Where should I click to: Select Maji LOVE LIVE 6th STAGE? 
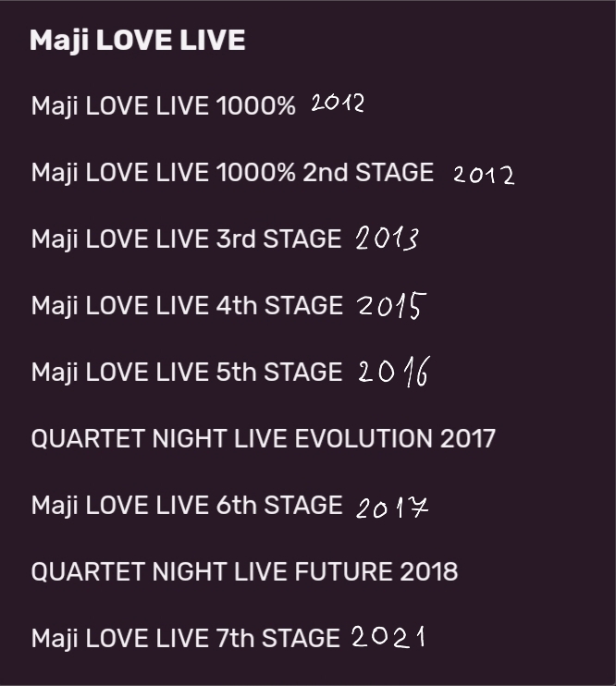186,506
